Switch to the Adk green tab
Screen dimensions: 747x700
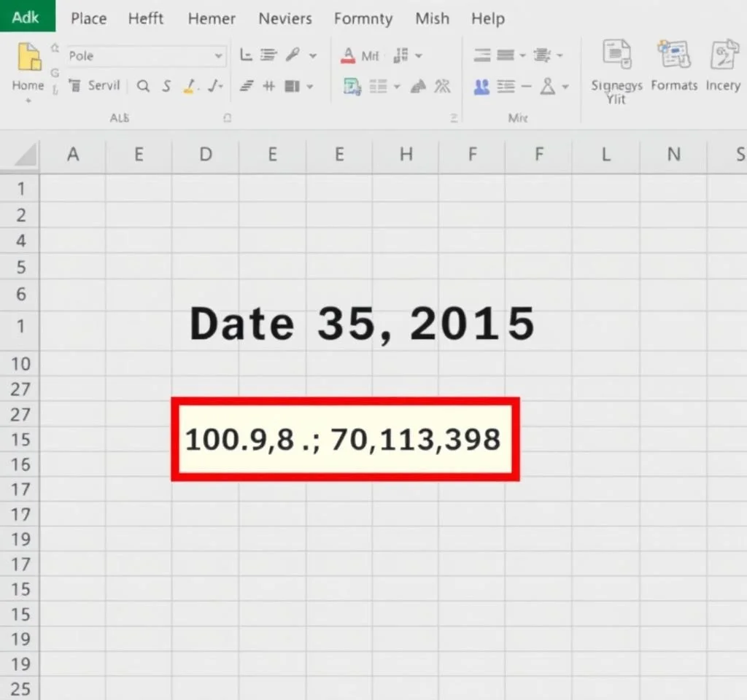click(26, 16)
